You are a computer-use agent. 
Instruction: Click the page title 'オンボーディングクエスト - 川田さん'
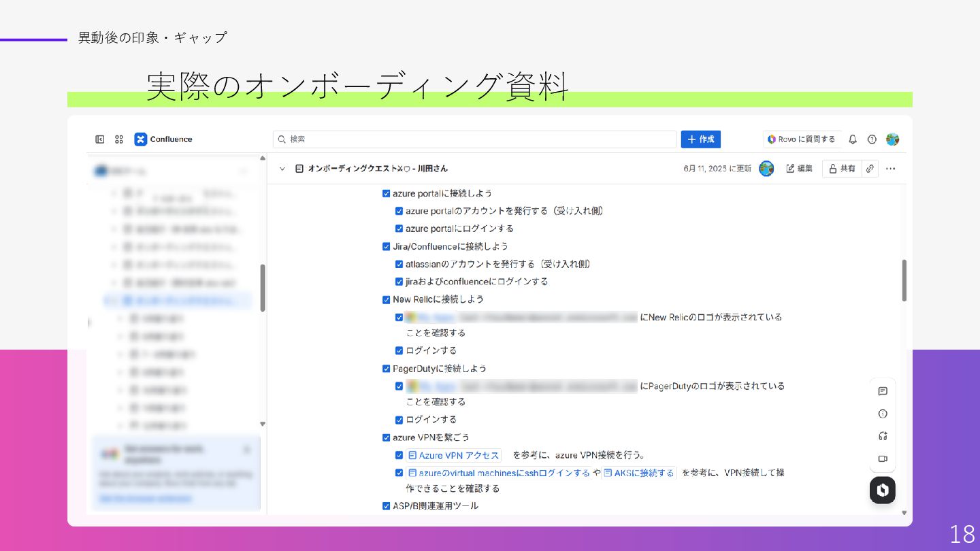coord(378,169)
